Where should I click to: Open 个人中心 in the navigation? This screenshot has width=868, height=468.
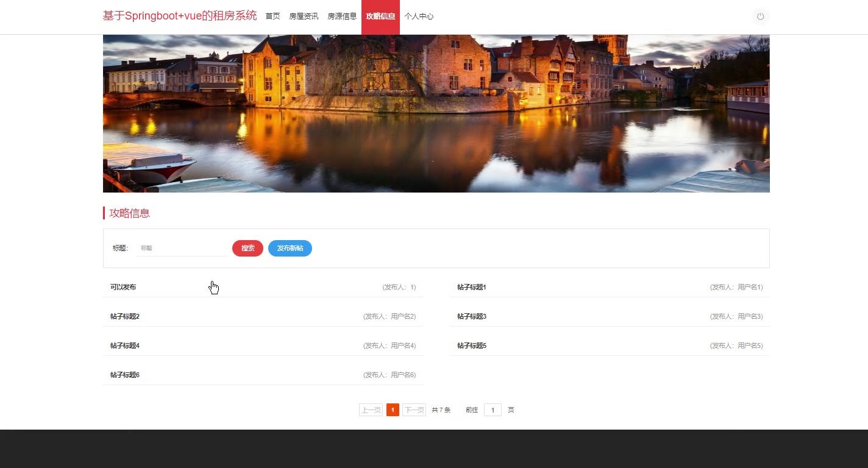click(x=419, y=16)
